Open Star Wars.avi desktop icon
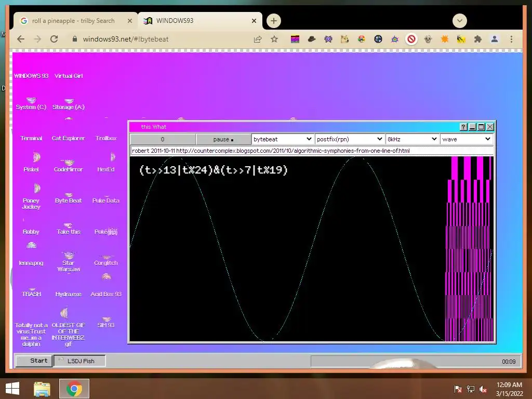This screenshot has width=532, height=399. 69,262
